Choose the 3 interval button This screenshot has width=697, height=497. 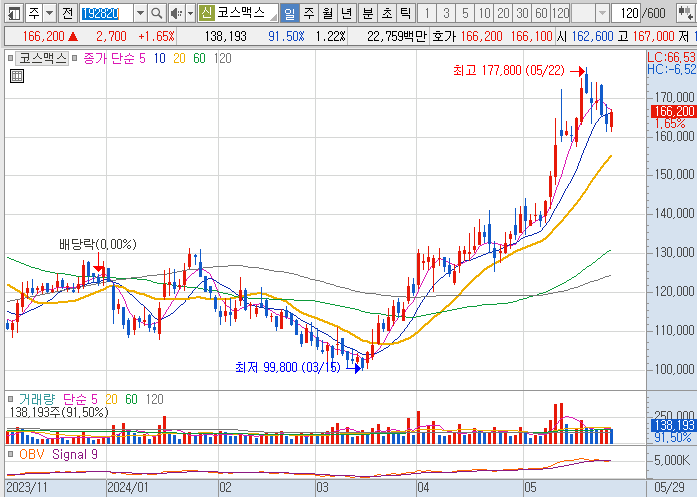(x=446, y=13)
